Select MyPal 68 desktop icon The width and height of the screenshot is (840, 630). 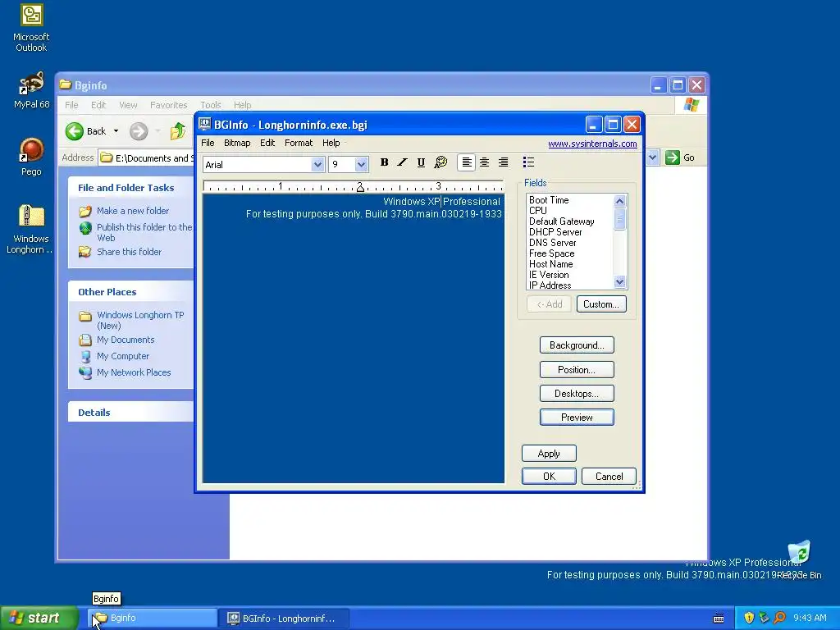(32, 90)
